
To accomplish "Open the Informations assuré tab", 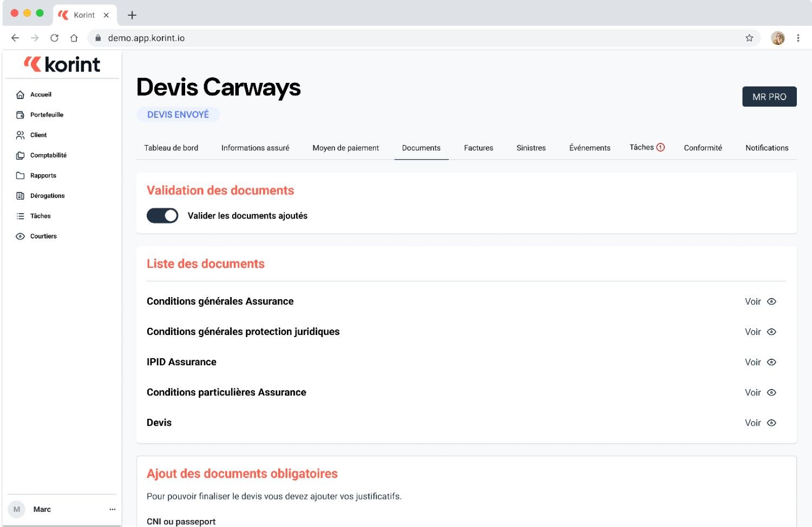I will 255,148.
